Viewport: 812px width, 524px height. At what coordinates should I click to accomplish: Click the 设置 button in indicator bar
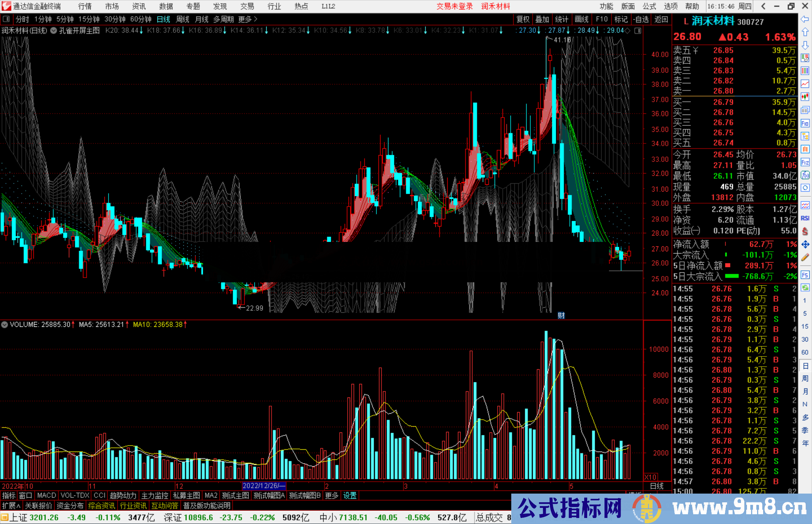coord(350,495)
